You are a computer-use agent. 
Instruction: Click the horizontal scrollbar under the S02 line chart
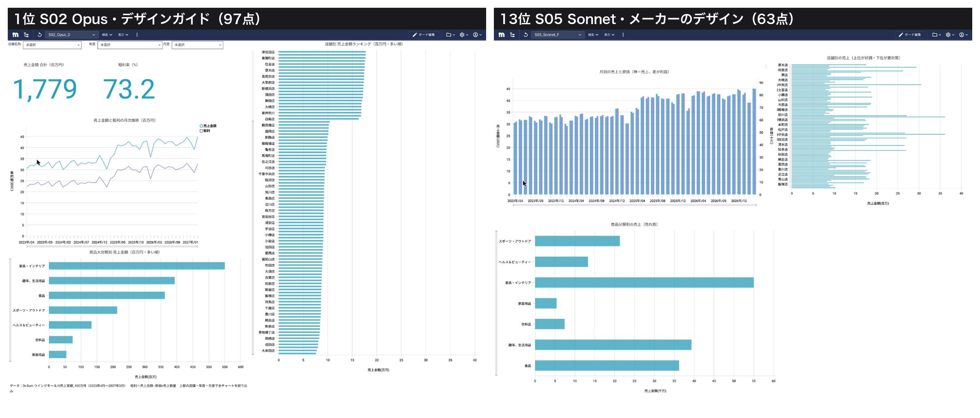(112, 246)
